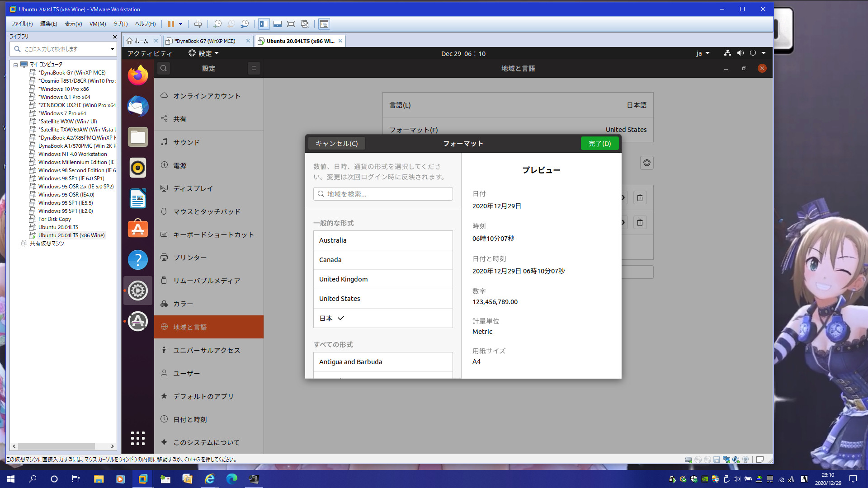Click the Settings gear dock icon

click(x=138, y=291)
